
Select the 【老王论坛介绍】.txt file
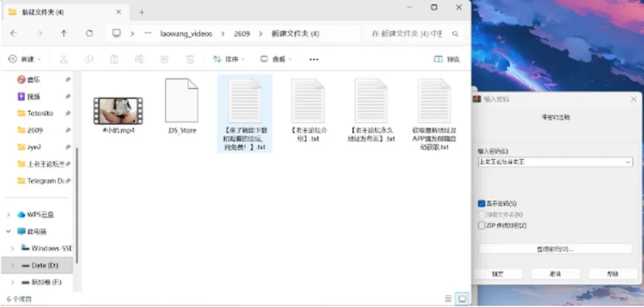(308, 110)
